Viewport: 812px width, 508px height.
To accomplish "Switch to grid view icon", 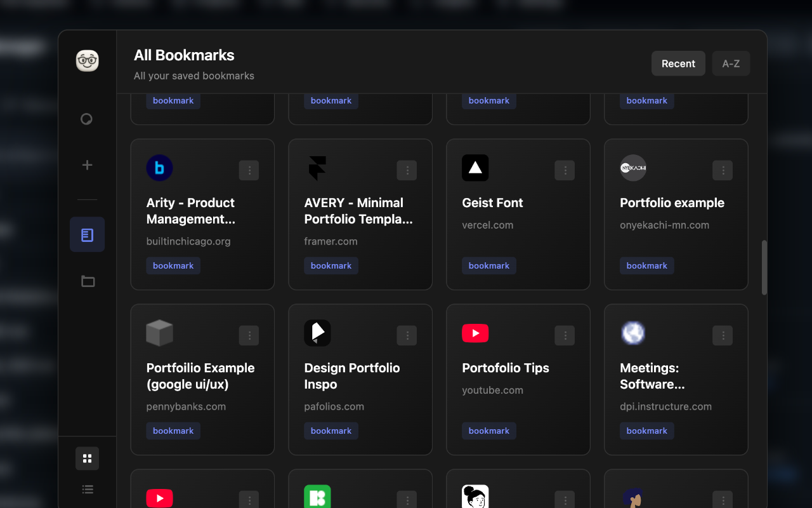I will tap(88, 458).
